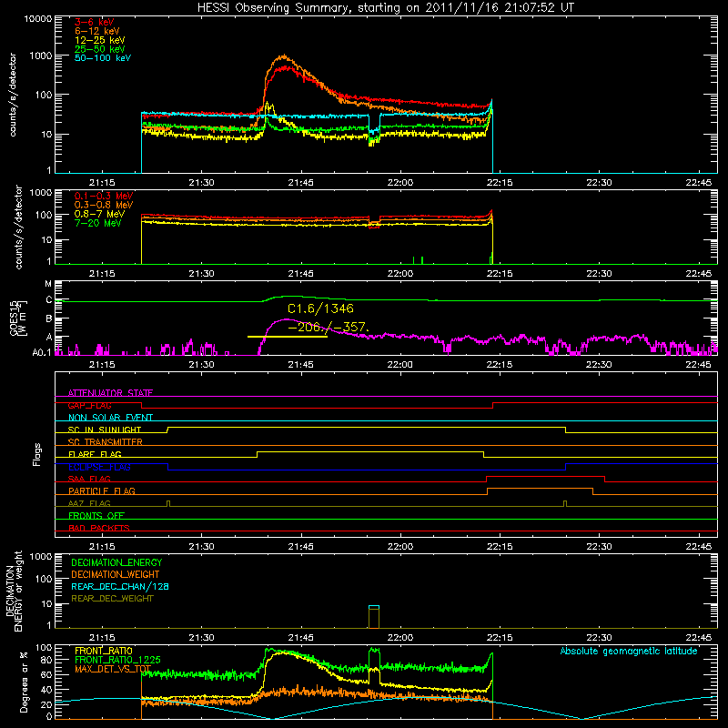The height and width of the screenshot is (728, 728).
Task: Click the SC_IN_SUNLIGHT flag label
Action: (105, 430)
